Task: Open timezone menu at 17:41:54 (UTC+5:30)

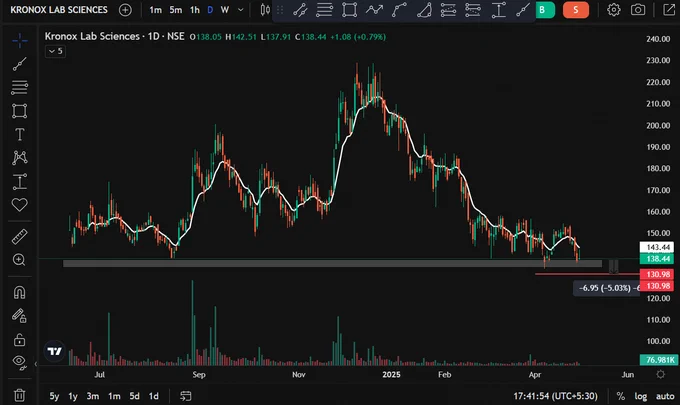Action: [x=555, y=396]
